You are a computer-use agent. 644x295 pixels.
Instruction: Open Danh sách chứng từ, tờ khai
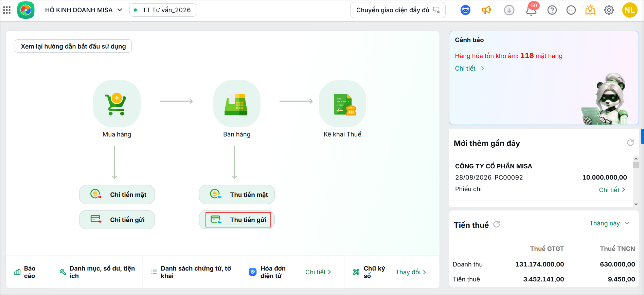192,272
